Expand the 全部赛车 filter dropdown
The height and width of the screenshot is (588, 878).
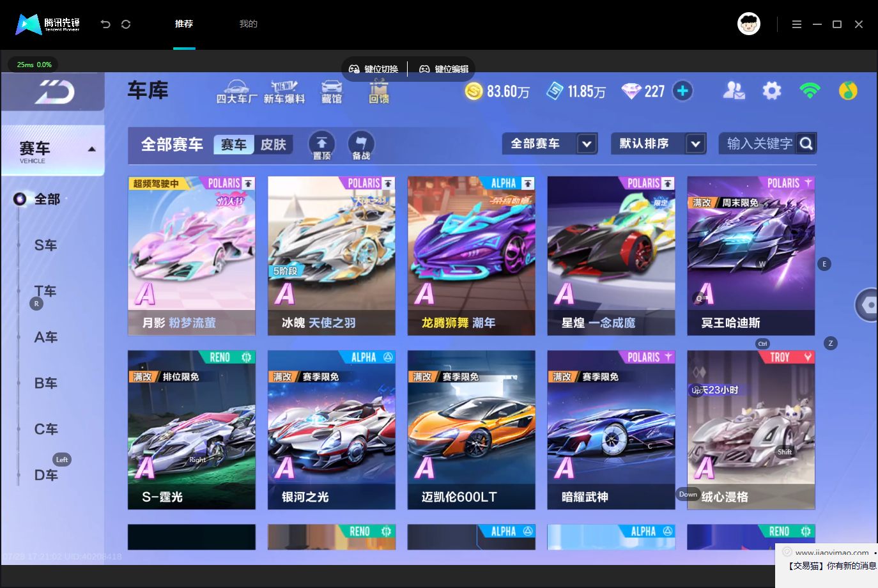coord(550,144)
